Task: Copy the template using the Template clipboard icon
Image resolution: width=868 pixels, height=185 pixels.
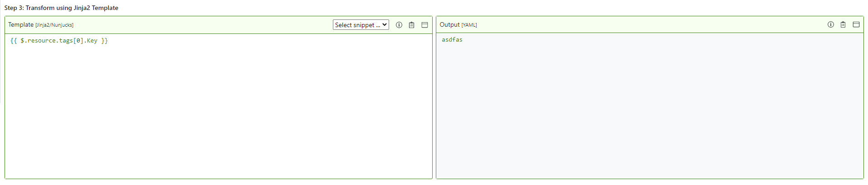Action: [411, 25]
